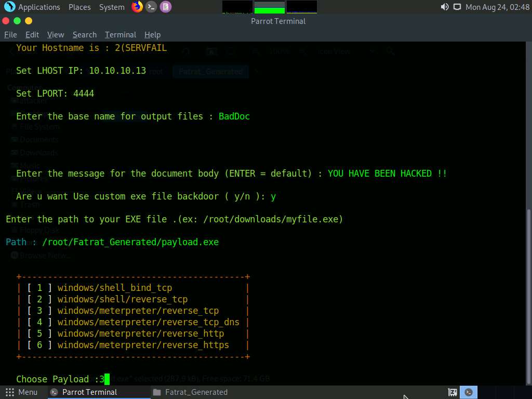The height and width of the screenshot is (399, 532).
Task: Open the Terminal menu in menubar
Action: pos(121,35)
